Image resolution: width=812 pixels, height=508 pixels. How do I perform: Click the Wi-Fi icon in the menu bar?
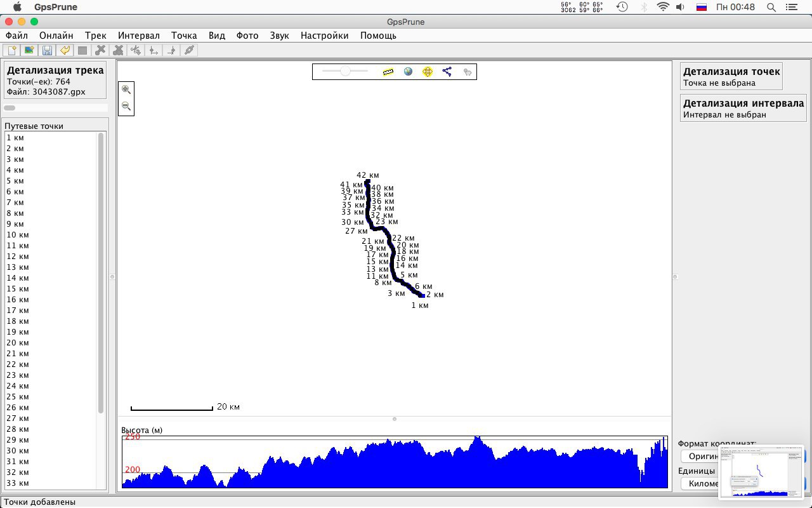663,7
